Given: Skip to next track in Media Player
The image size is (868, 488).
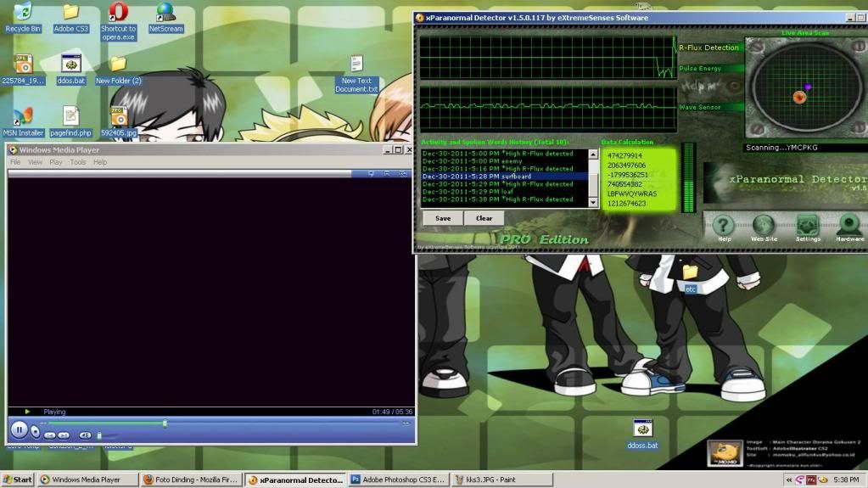Looking at the screenshot, I should 64,435.
